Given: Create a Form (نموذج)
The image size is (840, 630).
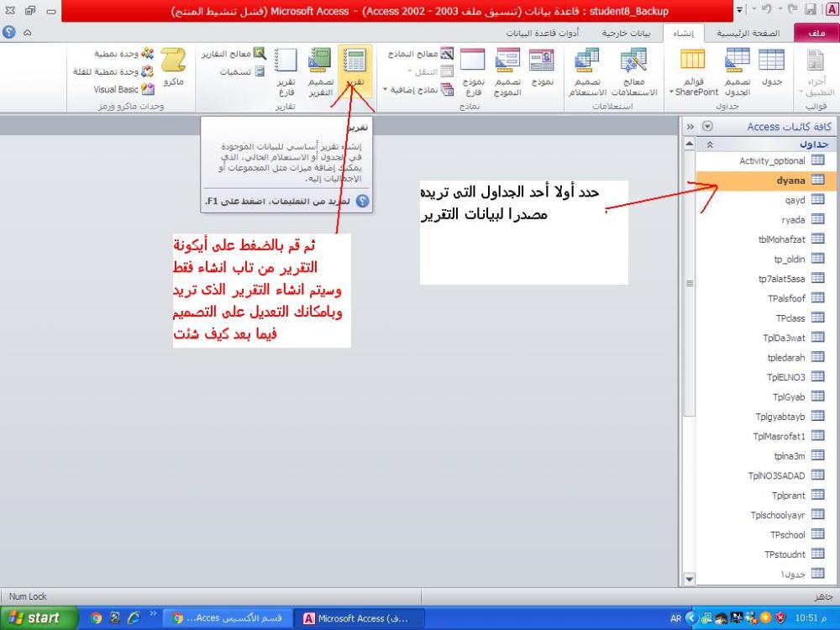Looking at the screenshot, I should (x=542, y=67).
